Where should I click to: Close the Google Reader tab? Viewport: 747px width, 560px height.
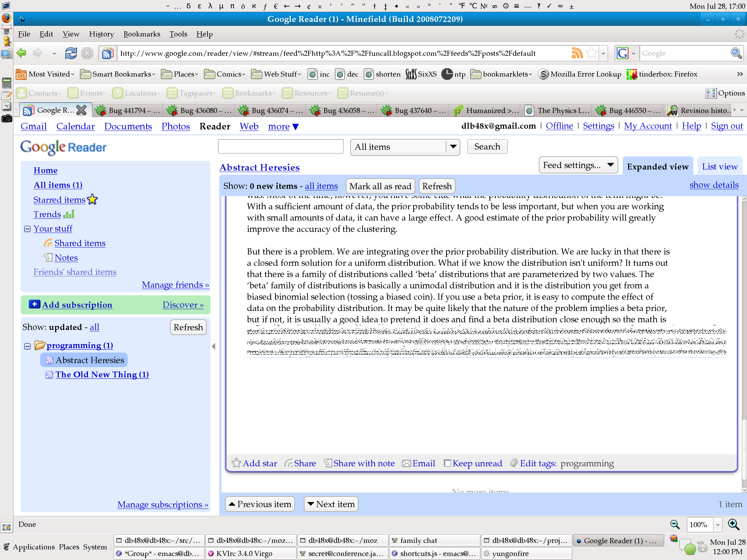click(x=81, y=110)
